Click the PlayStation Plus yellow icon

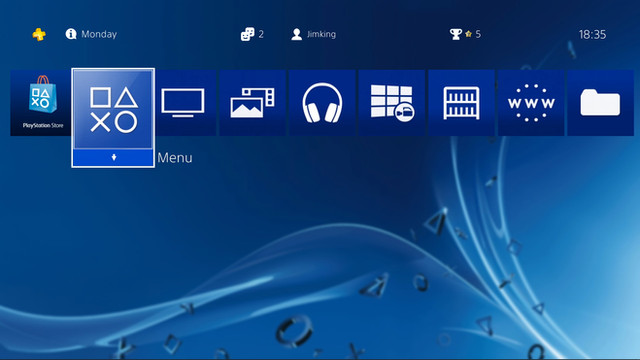point(39,34)
